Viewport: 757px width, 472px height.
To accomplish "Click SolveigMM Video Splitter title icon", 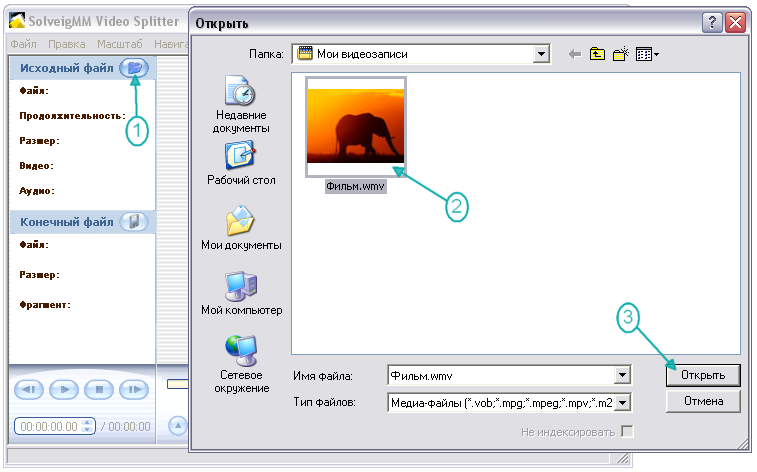I will click(17, 21).
